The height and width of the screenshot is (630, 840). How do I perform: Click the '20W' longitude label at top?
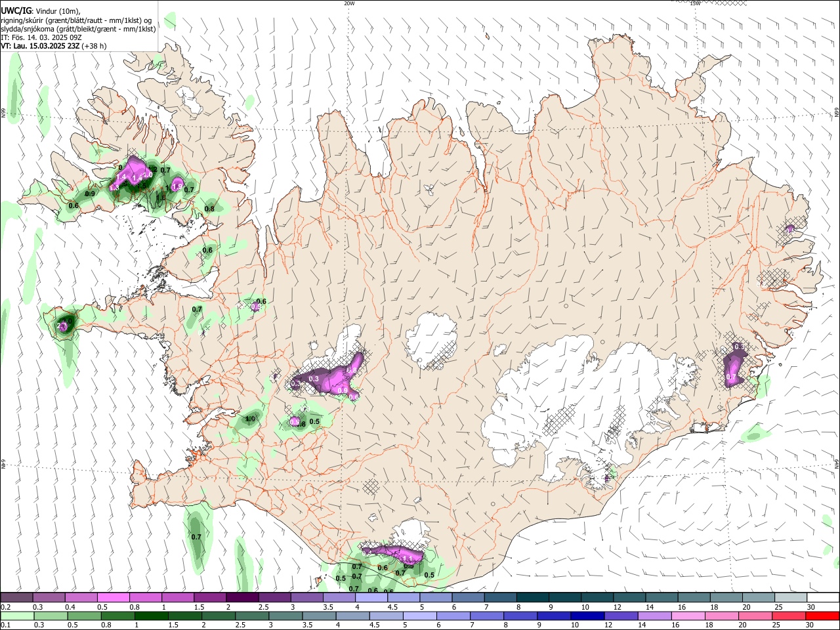349,3
